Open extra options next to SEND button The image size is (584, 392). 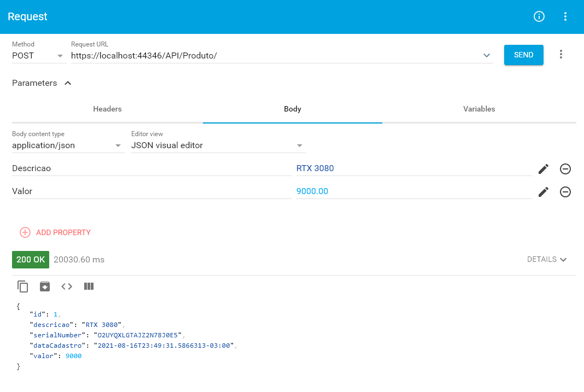coord(561,55)
